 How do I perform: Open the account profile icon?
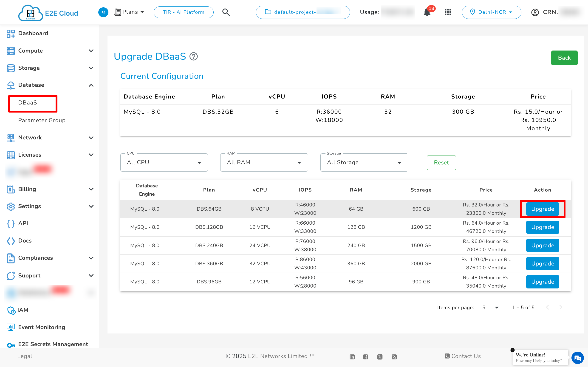[535, 12]
